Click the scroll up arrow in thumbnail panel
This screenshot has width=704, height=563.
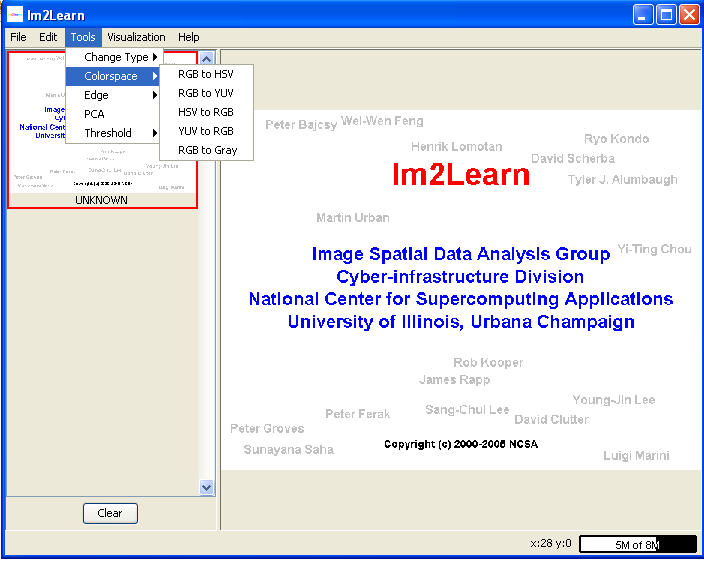[x=207, y=60]
